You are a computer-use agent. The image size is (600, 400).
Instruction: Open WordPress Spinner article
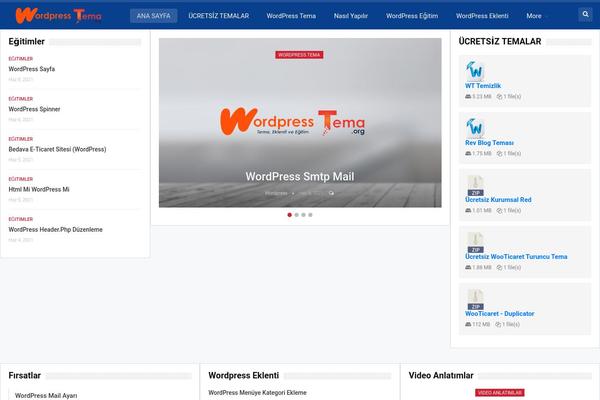34,109
